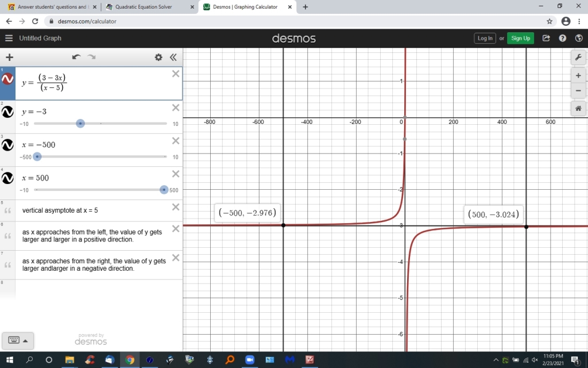Click the x = -500 slider handle
Viewport: 588px width, 368px height.
(37, 156)
